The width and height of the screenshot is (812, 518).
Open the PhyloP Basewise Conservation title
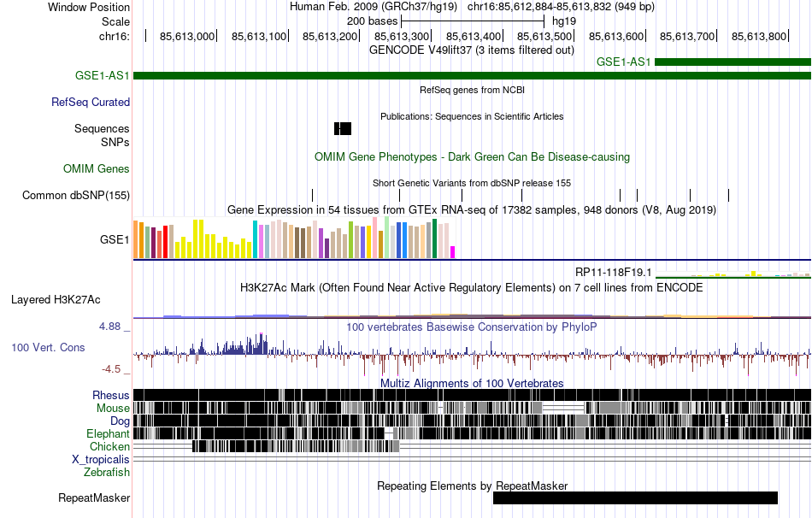coord(472,327)
